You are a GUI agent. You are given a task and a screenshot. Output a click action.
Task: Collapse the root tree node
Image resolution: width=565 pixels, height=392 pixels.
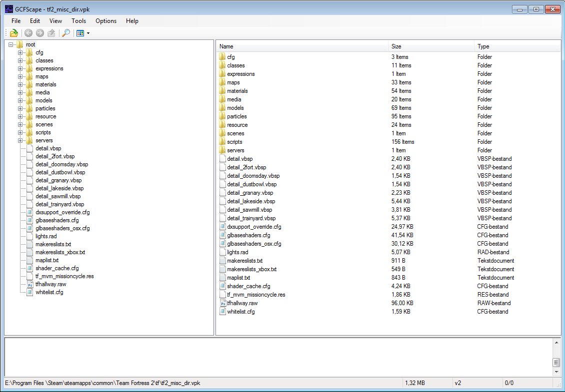(x=10, y=44)
